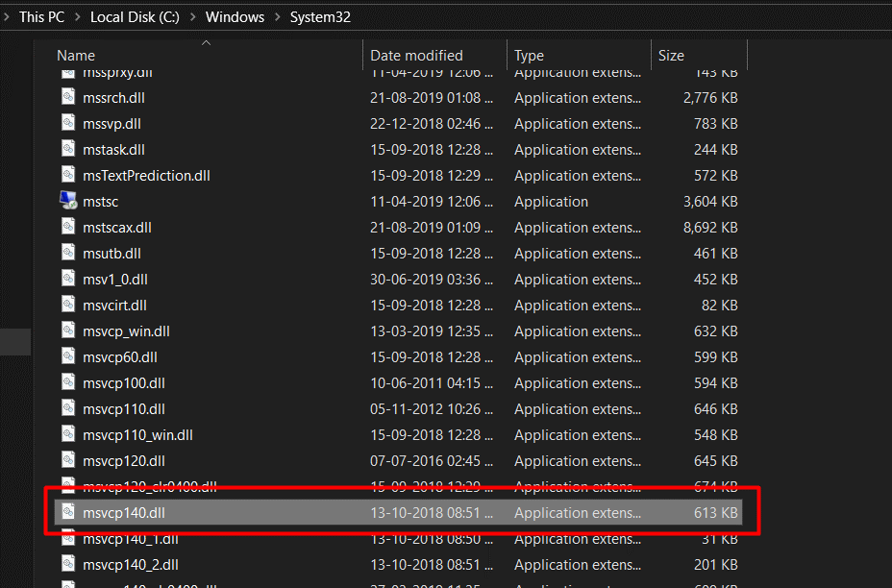Viewport: 892px width, 588px height.
Task: Click the msvcp110.dll file icon
Action: pos(68,408)
